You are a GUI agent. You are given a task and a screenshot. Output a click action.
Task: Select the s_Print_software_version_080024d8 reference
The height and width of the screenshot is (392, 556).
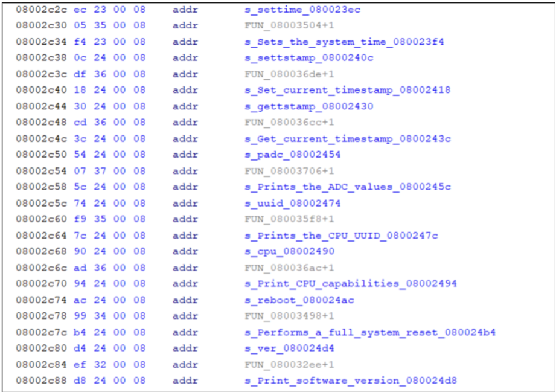point(350,381)
